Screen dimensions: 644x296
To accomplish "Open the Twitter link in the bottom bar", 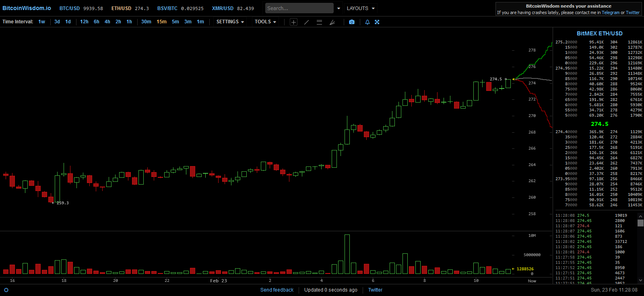I will tap(375, 290).
